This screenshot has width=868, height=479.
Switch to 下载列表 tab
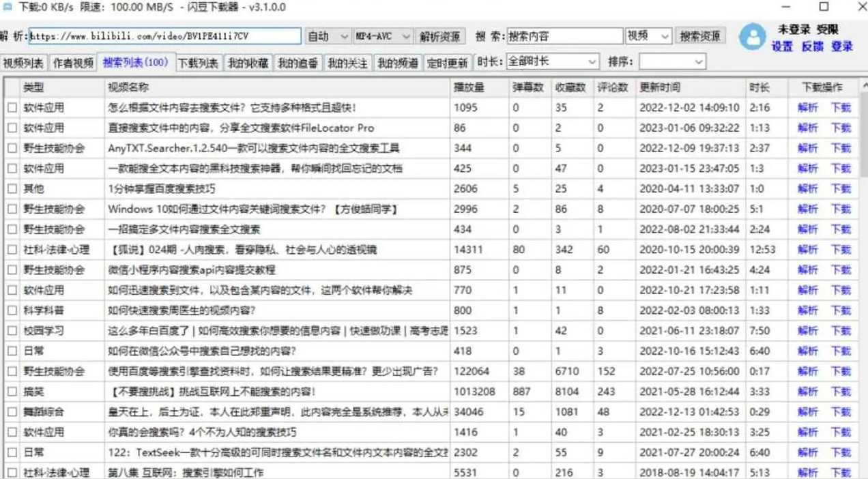199,63
